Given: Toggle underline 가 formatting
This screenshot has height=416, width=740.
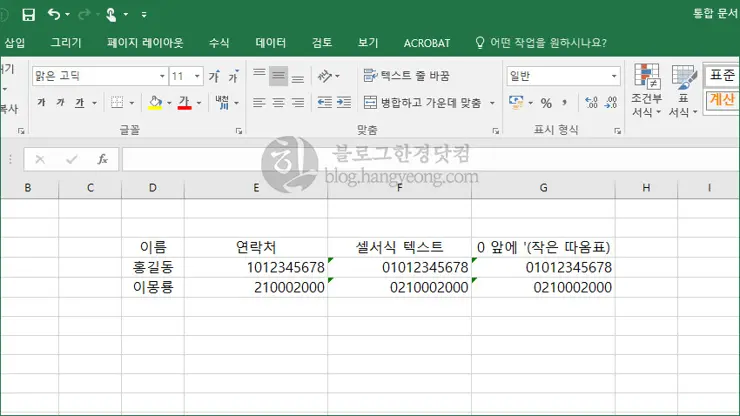Looking at the screenshot, I should click(x=80, y=102).
